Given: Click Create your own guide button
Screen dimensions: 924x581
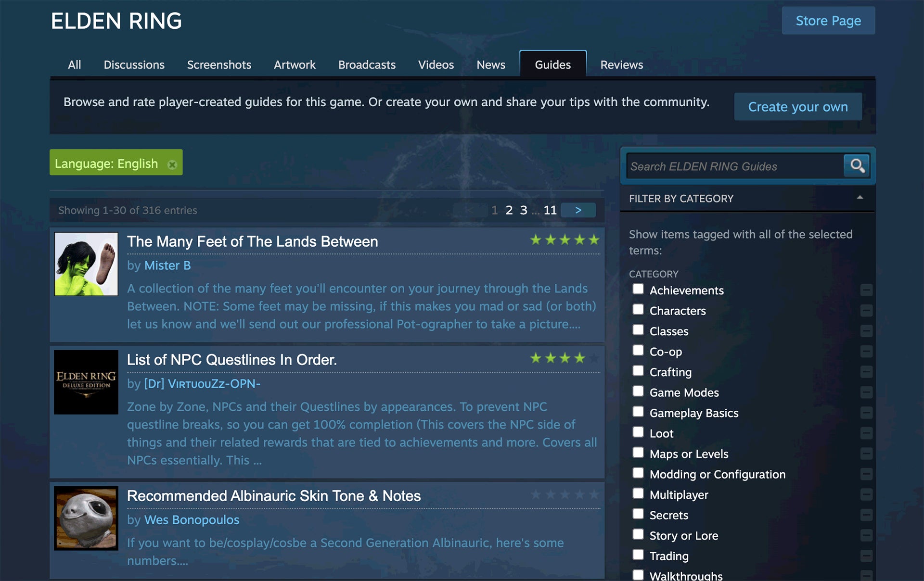Looking at the screenshot, I should pos(797,107).
